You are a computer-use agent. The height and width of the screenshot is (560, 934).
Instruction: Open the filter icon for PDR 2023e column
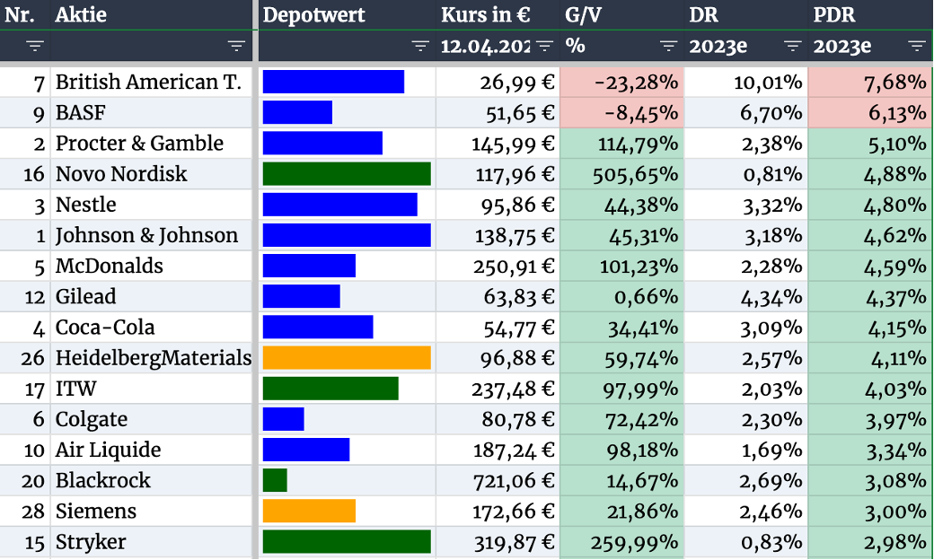916,46
